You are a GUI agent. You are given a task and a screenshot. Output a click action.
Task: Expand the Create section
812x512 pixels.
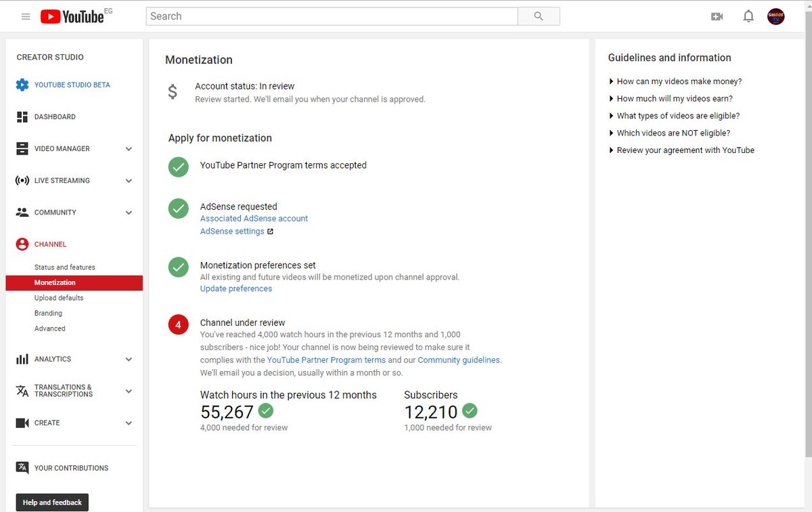point(129,423)
